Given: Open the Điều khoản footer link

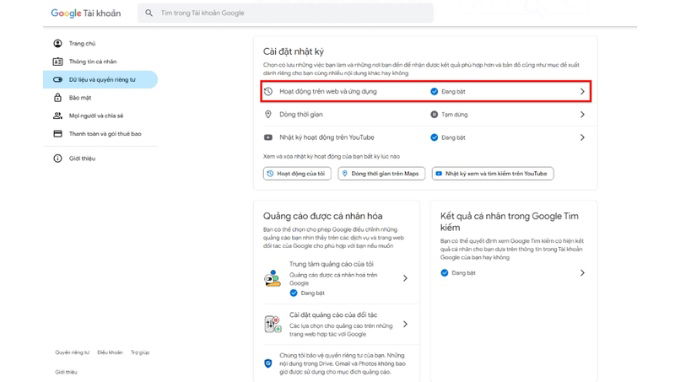Looking at the screenshot, I should pyautogui.click(x=110, y=353).
